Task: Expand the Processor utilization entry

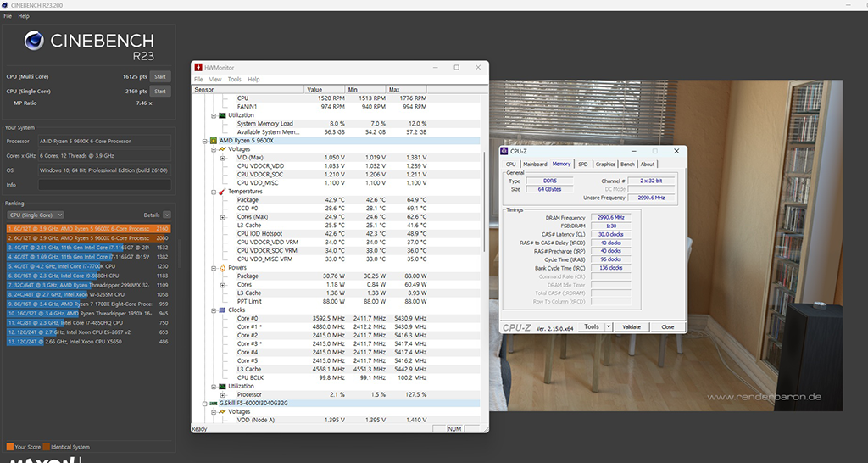Action: tap(223, 395)
